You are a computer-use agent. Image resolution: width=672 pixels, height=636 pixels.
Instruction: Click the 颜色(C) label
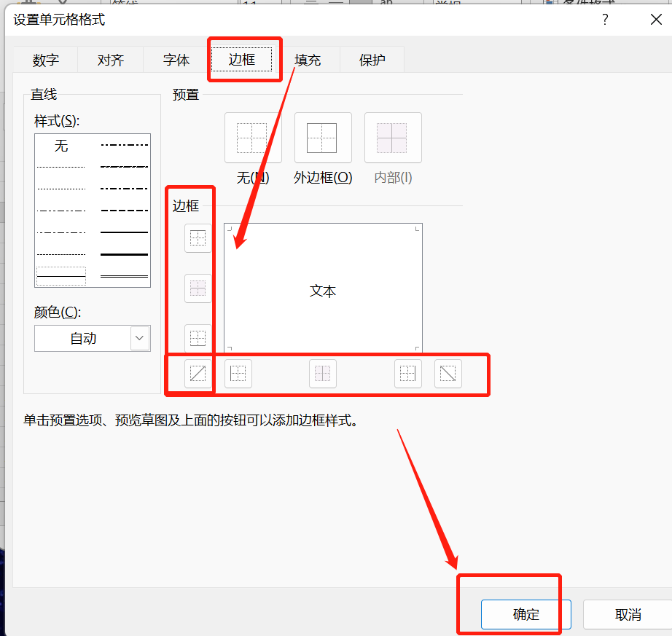[58, 313]
